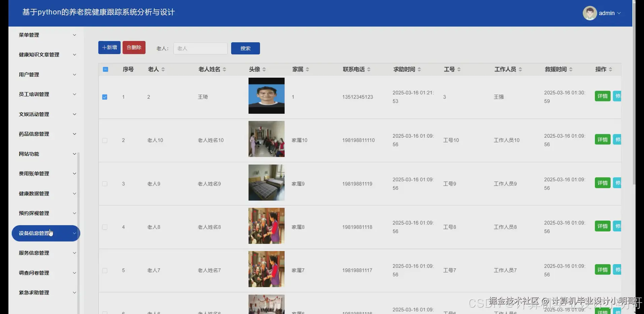Open the 健康数据管理 menu

coord(46,194)
